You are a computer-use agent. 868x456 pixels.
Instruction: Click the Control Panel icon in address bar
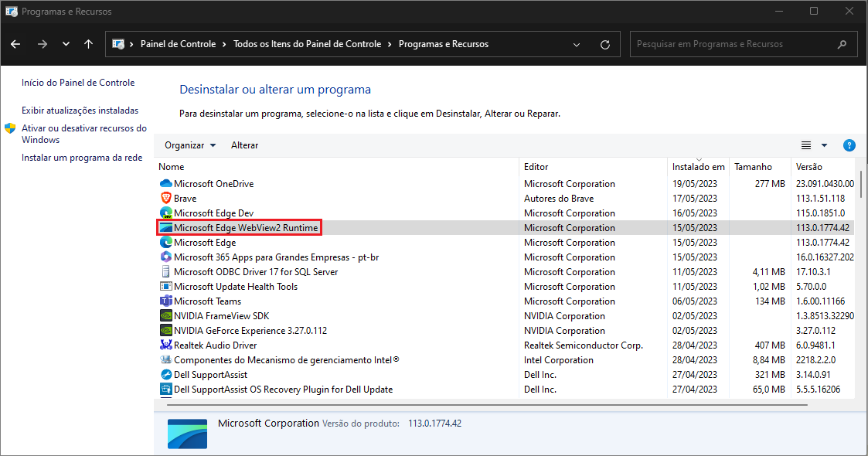[118, 44]
